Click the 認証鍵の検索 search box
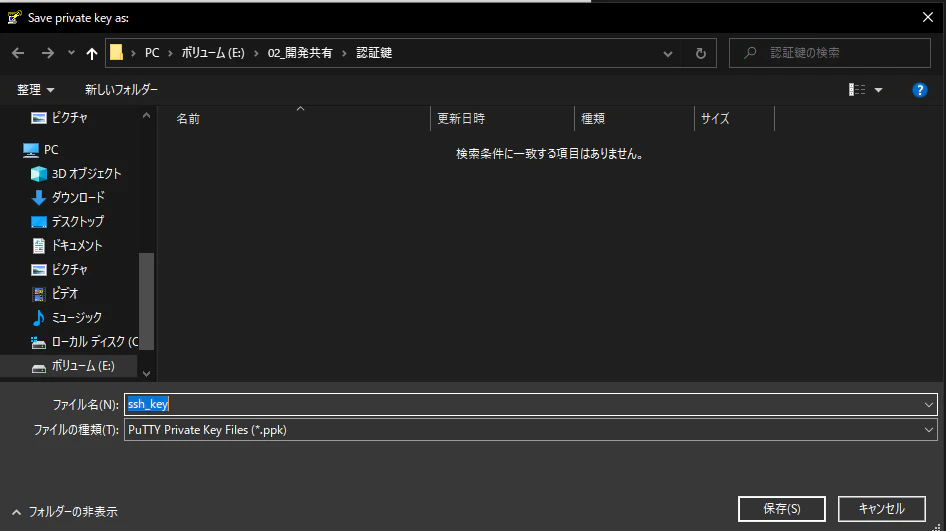946x531 pixels. pyautogui.click(x=830, y=53)
